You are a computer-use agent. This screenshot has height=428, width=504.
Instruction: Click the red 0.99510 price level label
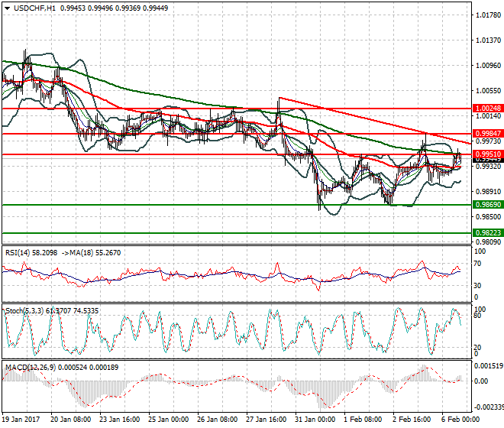point(488,154)
